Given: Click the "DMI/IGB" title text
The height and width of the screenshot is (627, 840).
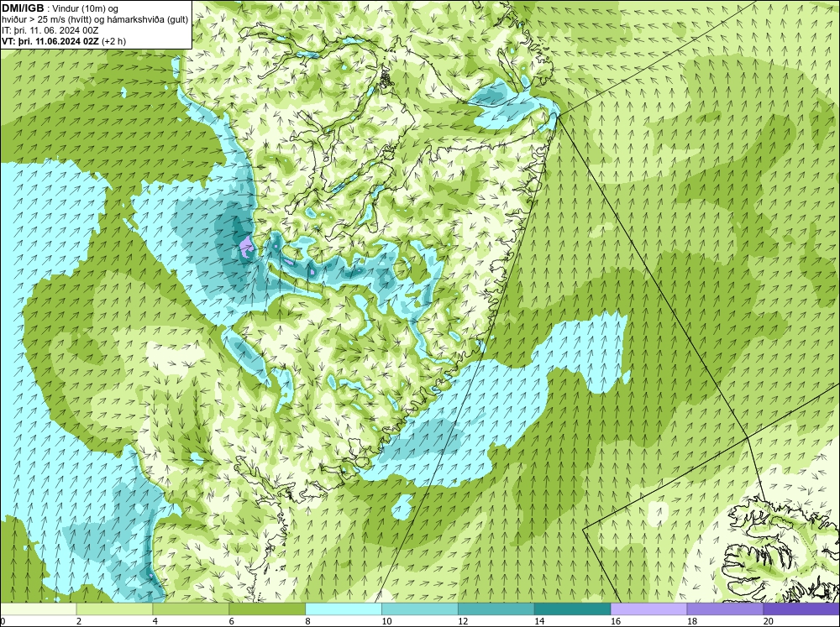Looking at the screenshot, I should click(x=23, y=8).
